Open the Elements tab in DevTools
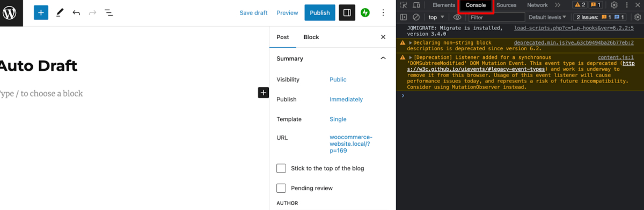Screen dimensions: 644x210 (x=443, y=5)
